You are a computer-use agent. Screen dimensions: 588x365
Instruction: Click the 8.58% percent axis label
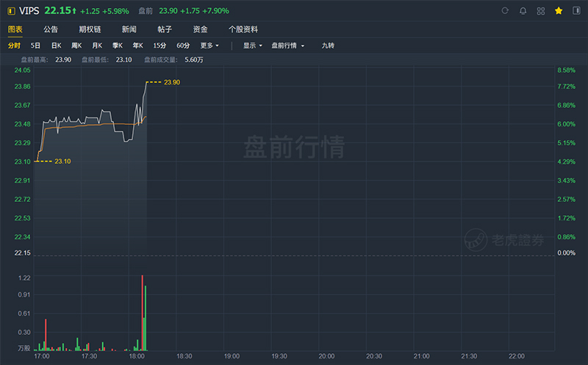pyautogui.click(x=566, y=70)
